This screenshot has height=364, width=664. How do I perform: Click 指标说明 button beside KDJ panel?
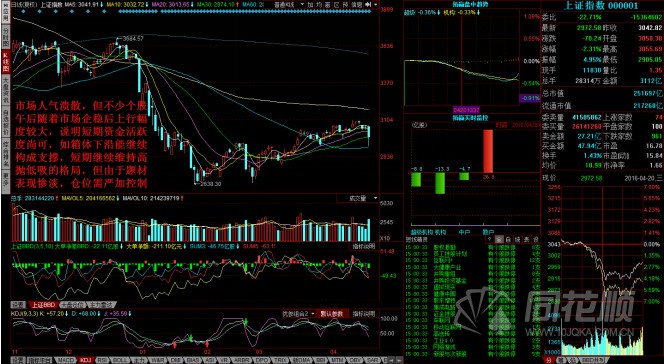click(364, 314)
